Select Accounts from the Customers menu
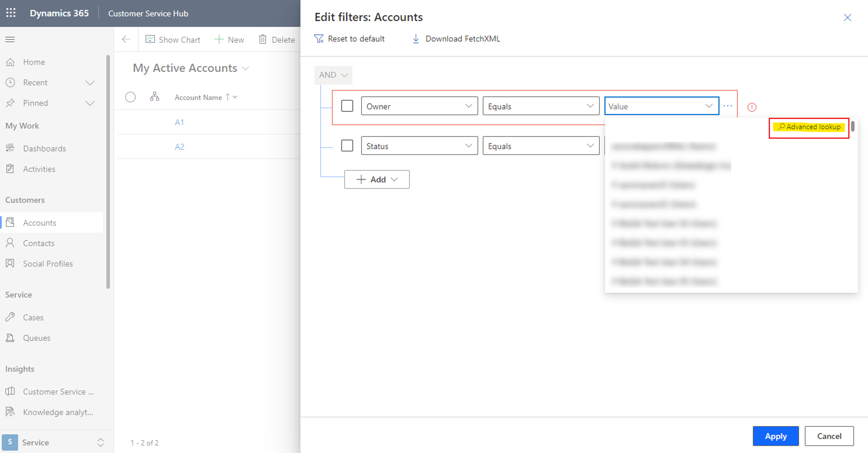The image size is (868, 453). [x=40, y=223]
